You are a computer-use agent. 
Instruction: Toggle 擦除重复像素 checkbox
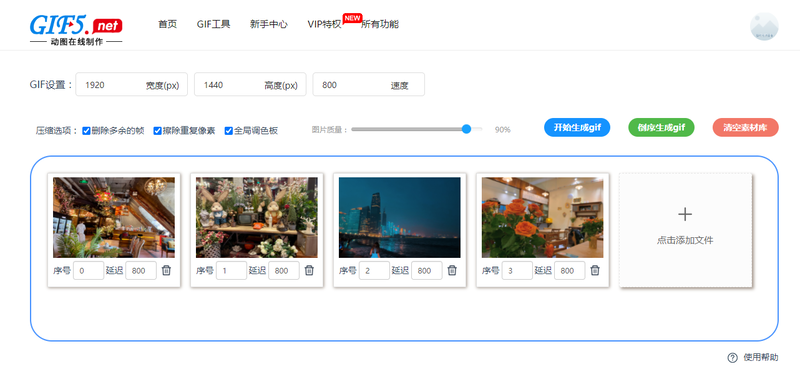pos(158,131)
